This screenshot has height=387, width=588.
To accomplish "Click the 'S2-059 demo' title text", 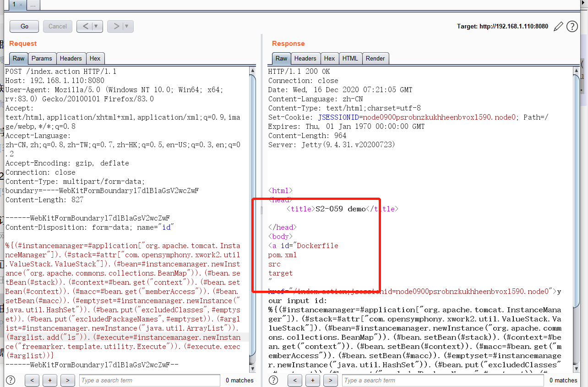I will pos(341,209).
